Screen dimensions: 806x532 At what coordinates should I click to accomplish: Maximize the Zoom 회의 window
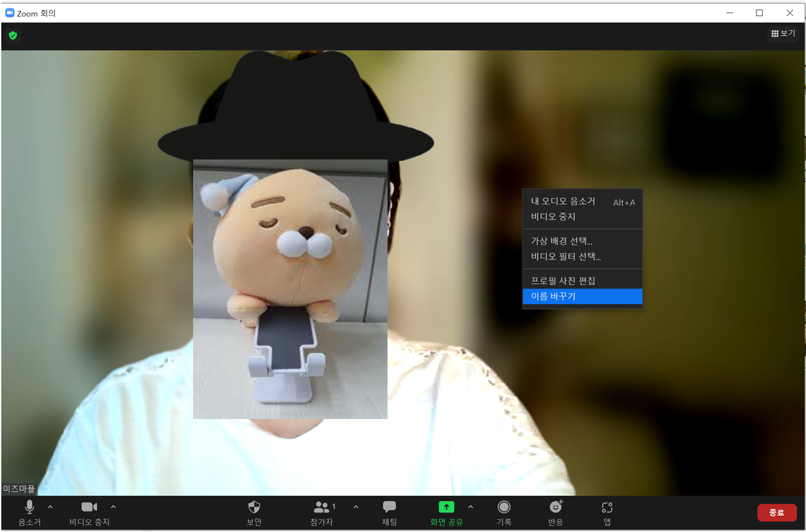tap(759, 13)
